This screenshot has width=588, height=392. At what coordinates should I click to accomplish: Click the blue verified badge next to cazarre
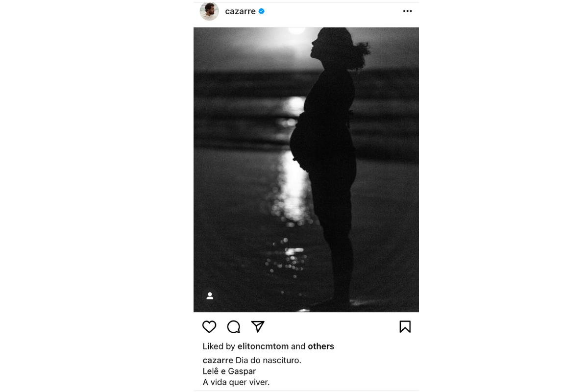[x=262, y=11]
